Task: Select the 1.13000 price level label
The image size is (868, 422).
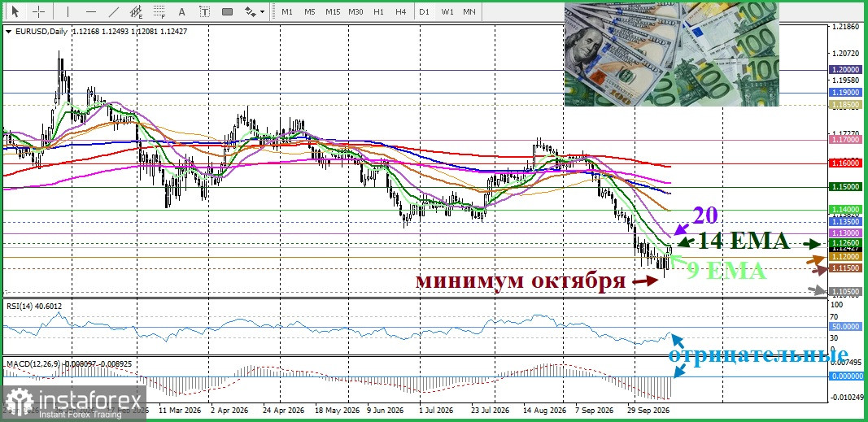Action: pos(846,234)
